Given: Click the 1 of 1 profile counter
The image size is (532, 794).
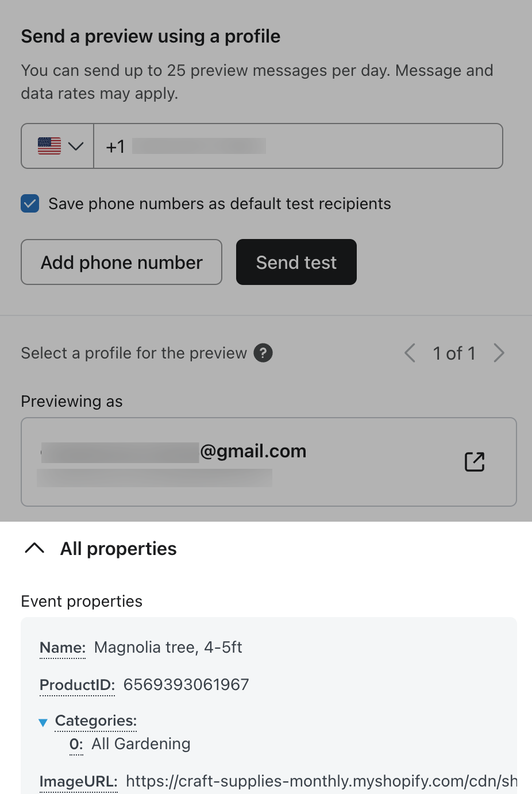Looking at the screenshot, I should pos(454,353).
